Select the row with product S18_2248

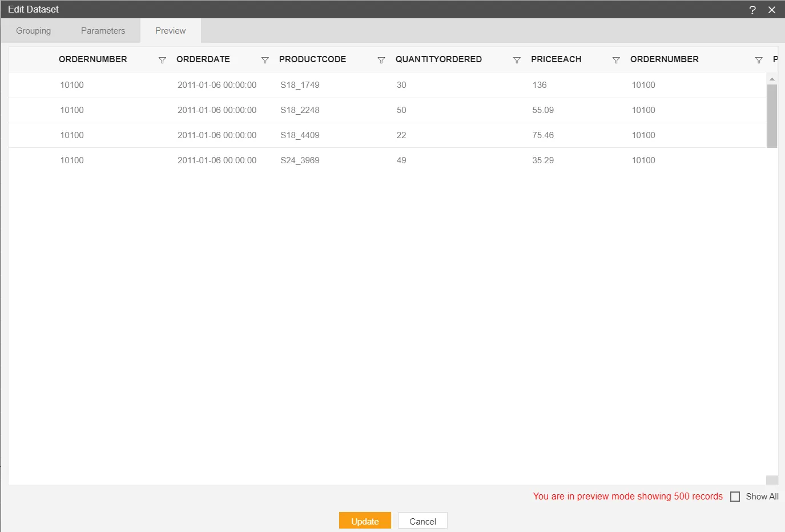pyautogui.click(x=300, y=110)
